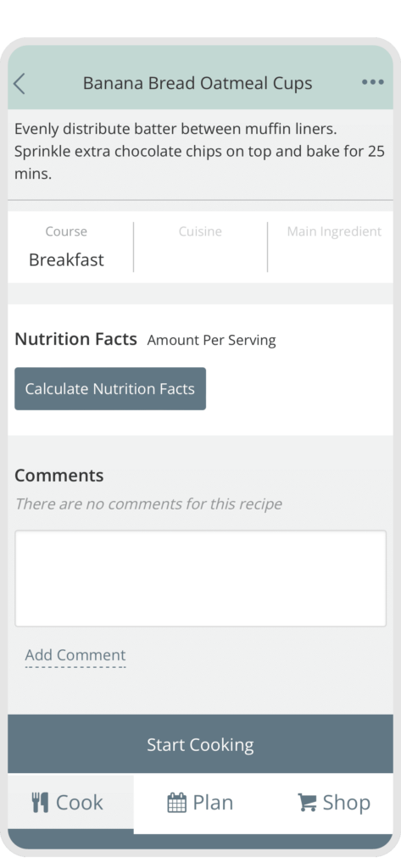Tap the Nutrition Facts heading
Screen dimensions: 401x868
(76, 339)
